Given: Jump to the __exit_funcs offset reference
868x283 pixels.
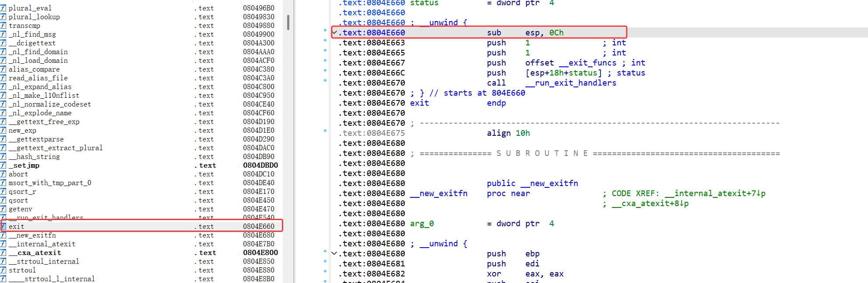Looking at the screenshot, I should click(587, 63).
